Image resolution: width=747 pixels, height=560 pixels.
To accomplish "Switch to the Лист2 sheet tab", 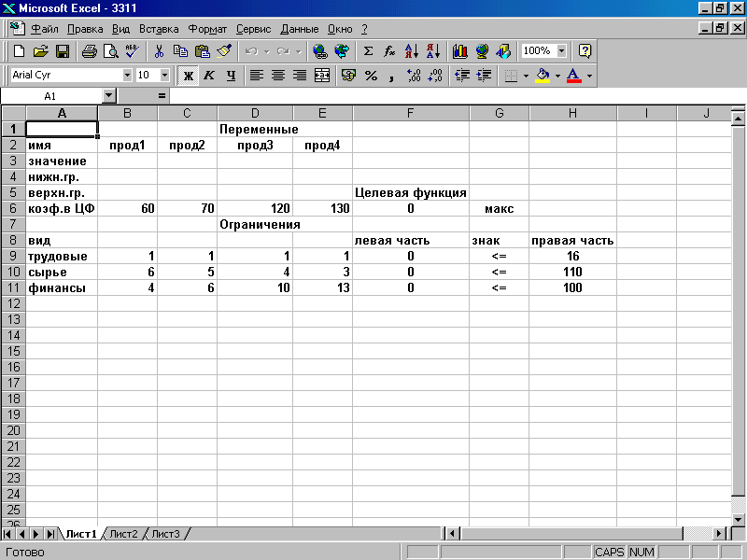I will (123, 534).
